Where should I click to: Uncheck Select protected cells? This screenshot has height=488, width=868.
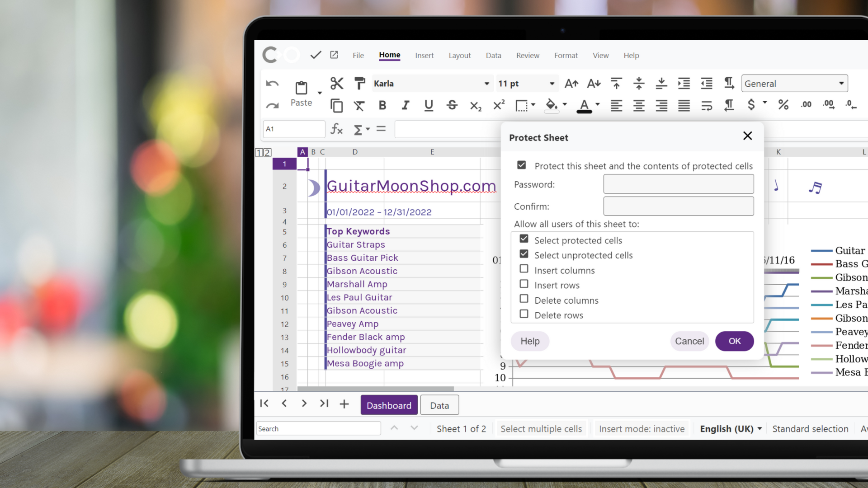point(524,239)
